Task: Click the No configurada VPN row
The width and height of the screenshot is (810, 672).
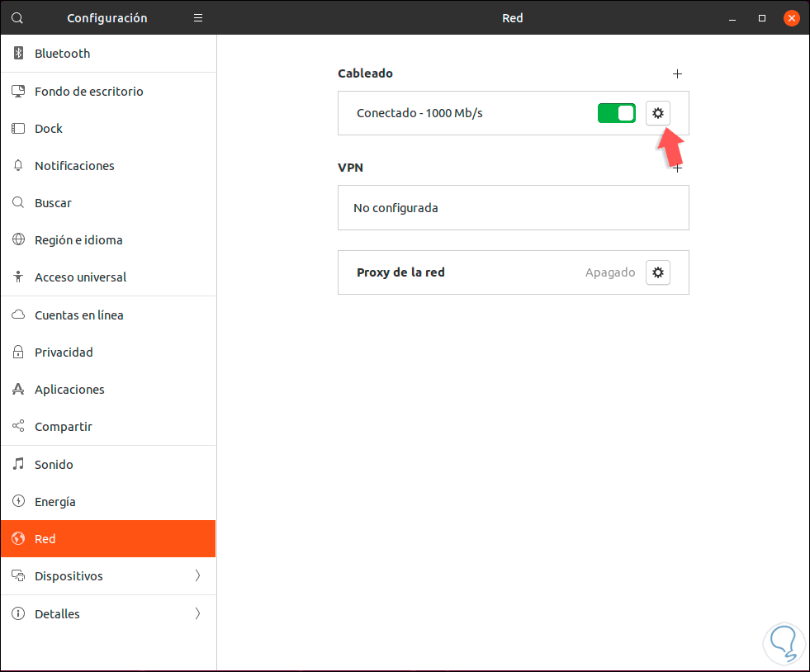Action: click(x=513, y=208)
